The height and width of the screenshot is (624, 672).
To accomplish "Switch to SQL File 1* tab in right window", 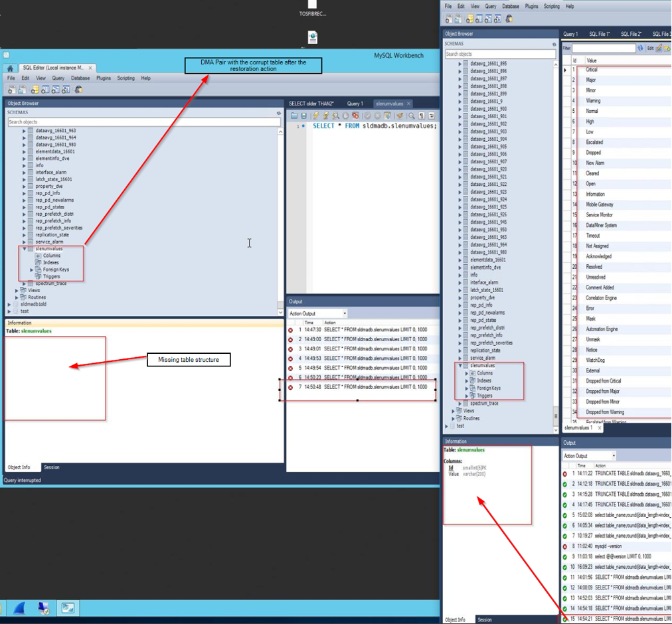I will tap(599, 34).
